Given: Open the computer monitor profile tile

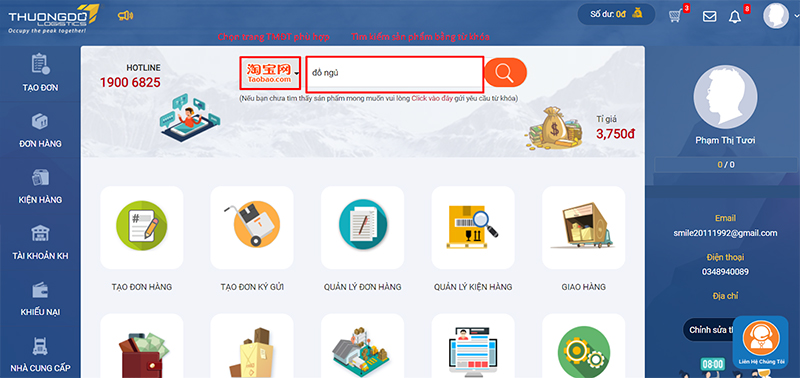Looking at the screenshot, I should point(473,346).
